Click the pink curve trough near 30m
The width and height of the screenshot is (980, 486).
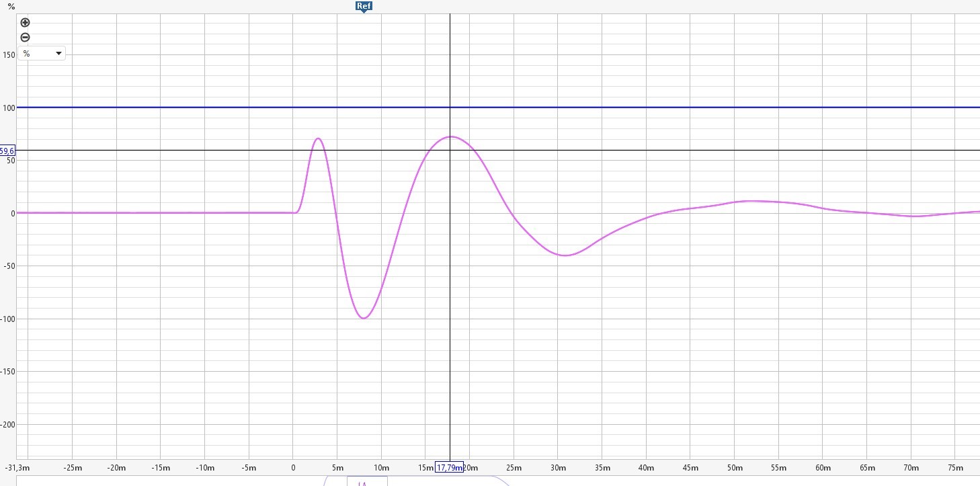point(565,255)
